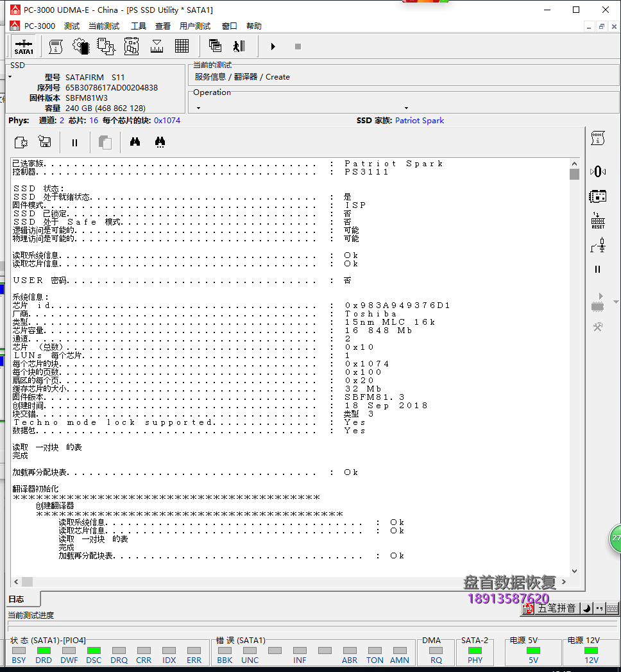621x672 pixels.
Task: Click the DRD status indicator
Action: tap(44, 651)
